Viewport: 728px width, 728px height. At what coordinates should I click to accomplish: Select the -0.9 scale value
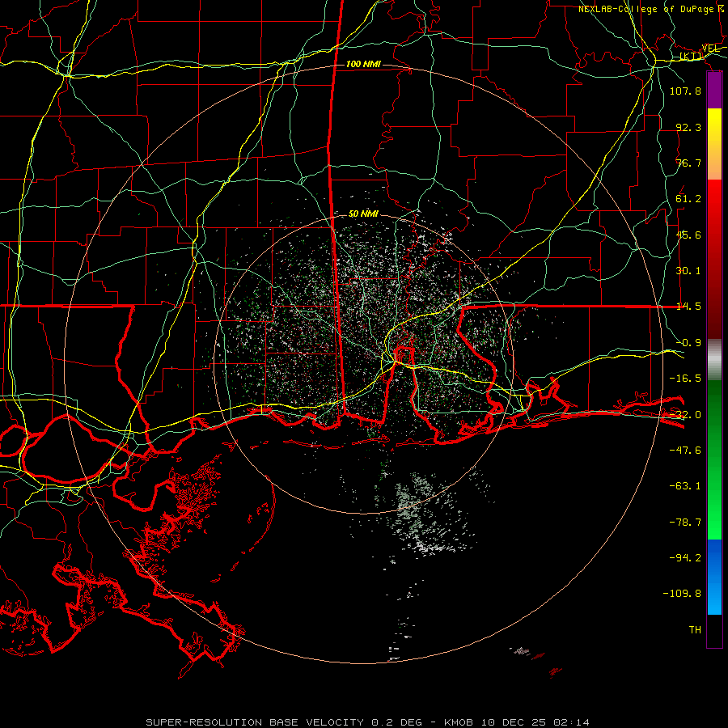(688, 343)
